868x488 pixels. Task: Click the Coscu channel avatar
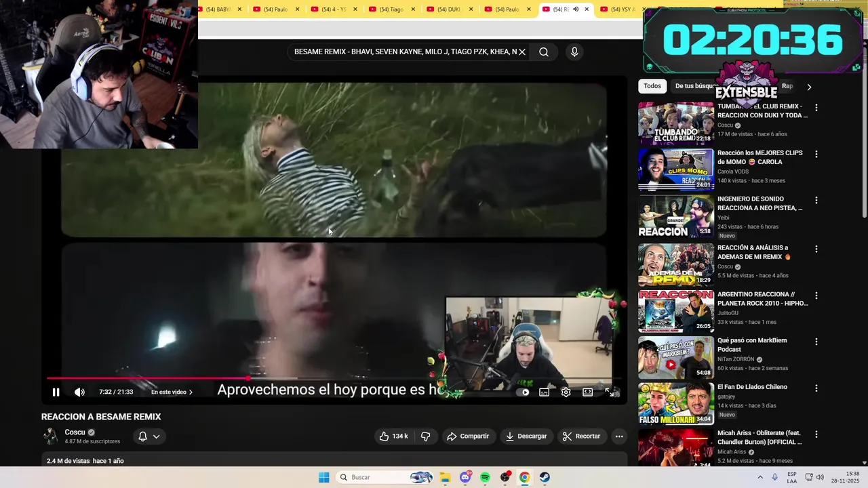coord(50,436)
